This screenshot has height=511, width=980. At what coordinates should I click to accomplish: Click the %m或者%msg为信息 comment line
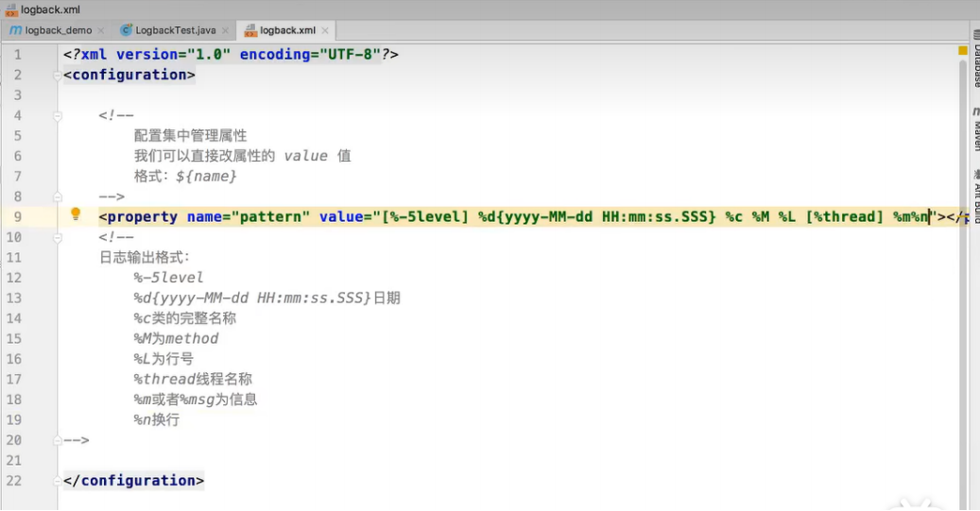pos(196,400)
